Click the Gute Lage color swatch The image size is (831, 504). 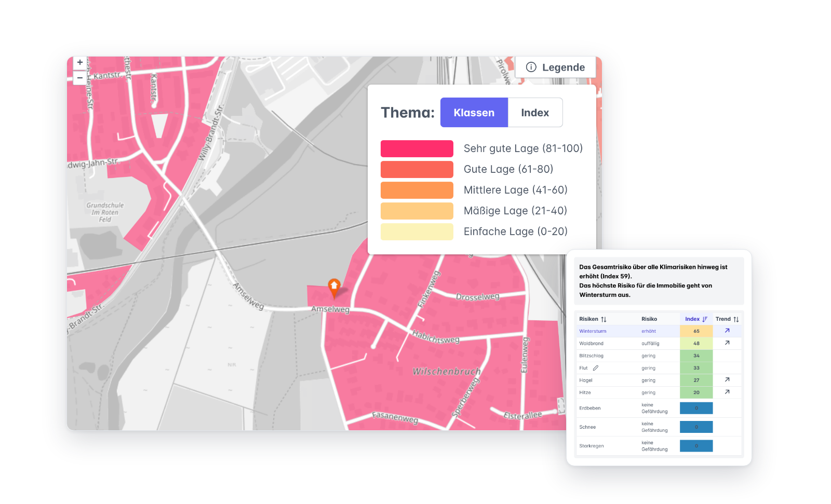(x=417, y=169)
